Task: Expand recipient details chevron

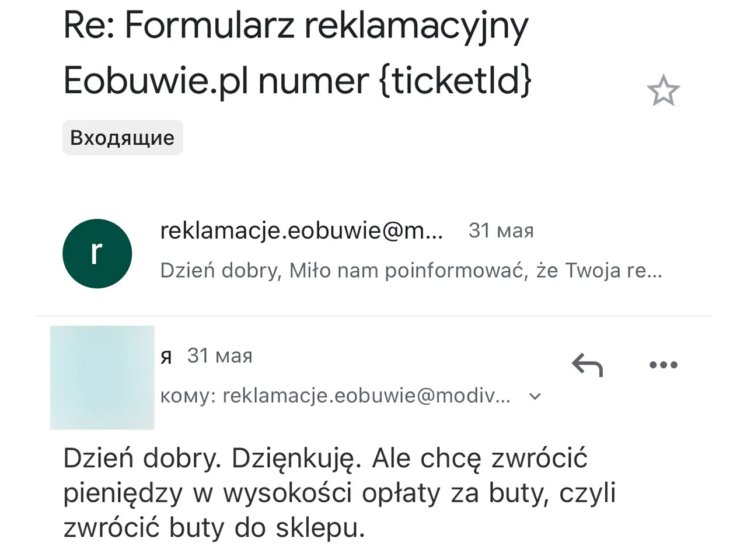Action: (x=535, y=397)
